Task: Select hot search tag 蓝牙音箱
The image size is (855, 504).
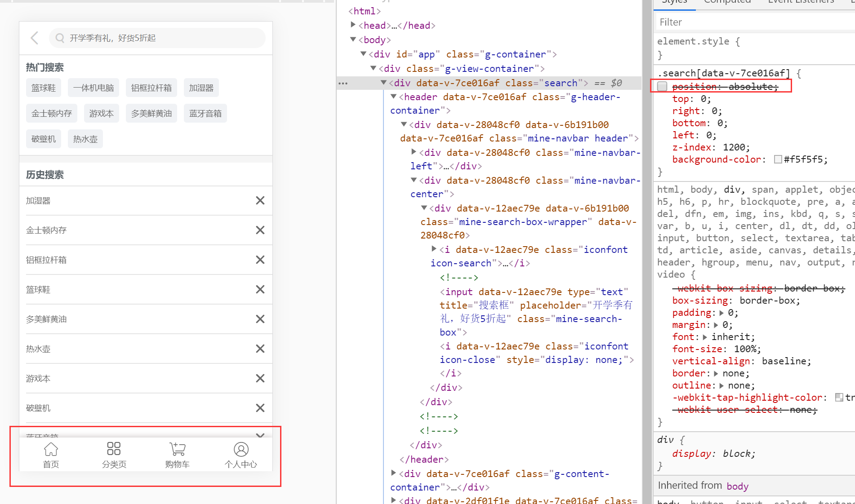Action: pyautogui.click(x=205, y=114)
